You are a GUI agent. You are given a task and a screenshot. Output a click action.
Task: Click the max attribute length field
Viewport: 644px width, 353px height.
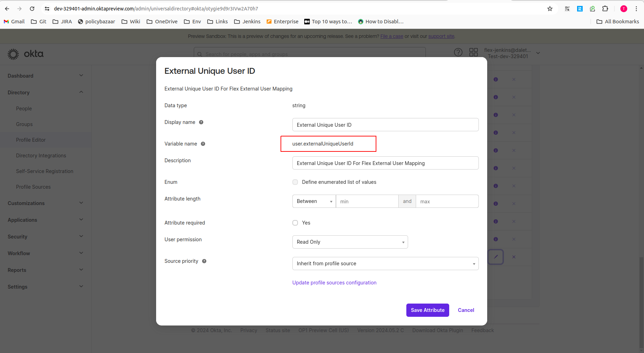[x=447, y=201]
